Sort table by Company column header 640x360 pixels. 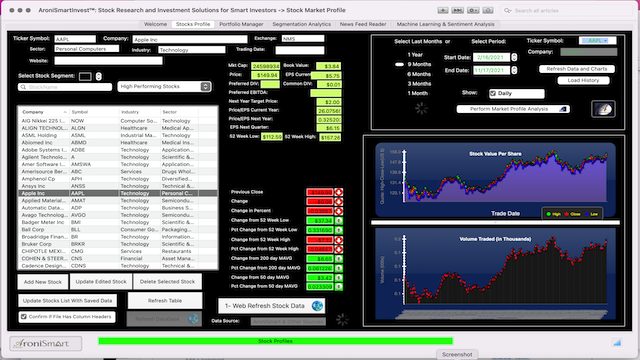coord(43,112)
